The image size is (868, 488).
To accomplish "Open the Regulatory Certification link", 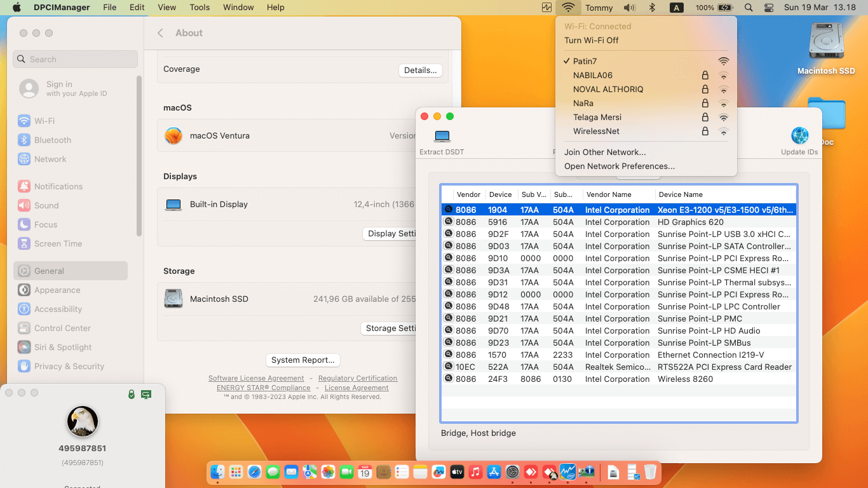I will click(x=358, y=378).
